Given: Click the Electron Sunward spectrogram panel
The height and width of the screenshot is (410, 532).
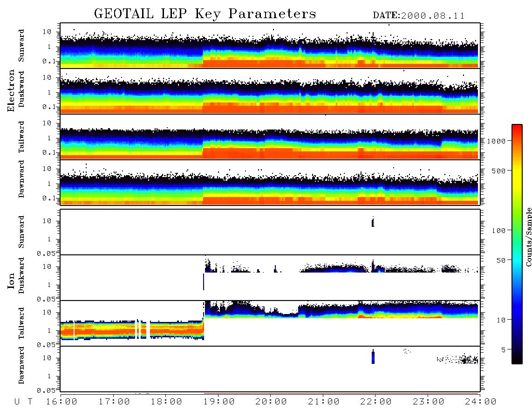Looking at the screenshot, I should point(270,46).
